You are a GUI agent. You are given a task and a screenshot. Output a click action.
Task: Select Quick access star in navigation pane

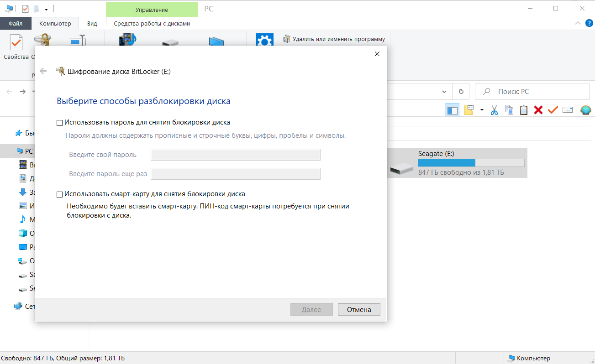pos(19,133)
